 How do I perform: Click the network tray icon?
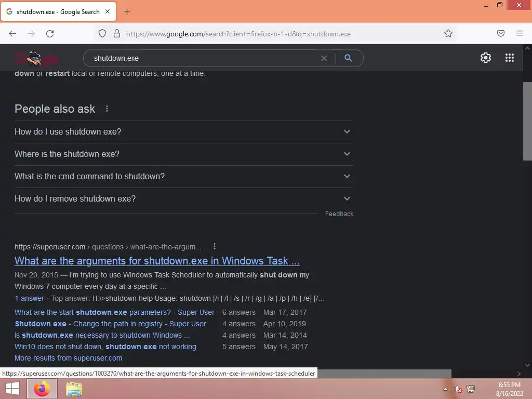coord(471,389)
